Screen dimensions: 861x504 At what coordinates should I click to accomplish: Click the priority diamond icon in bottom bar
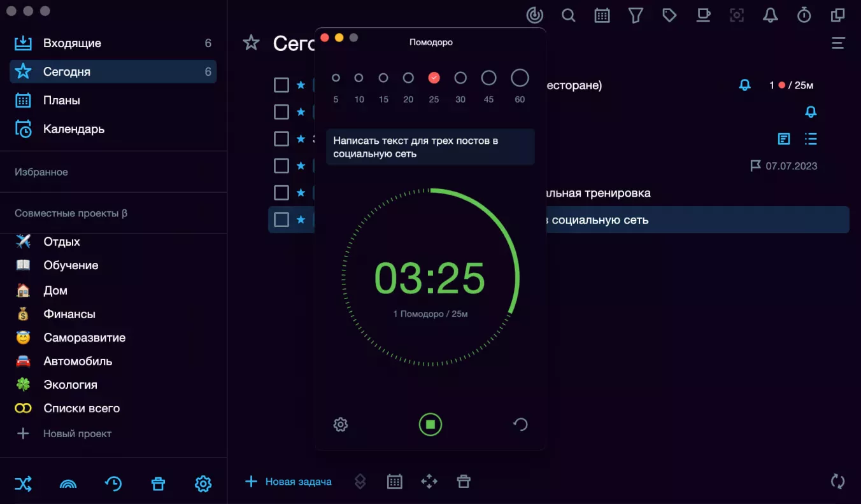[x=360, y=482]
